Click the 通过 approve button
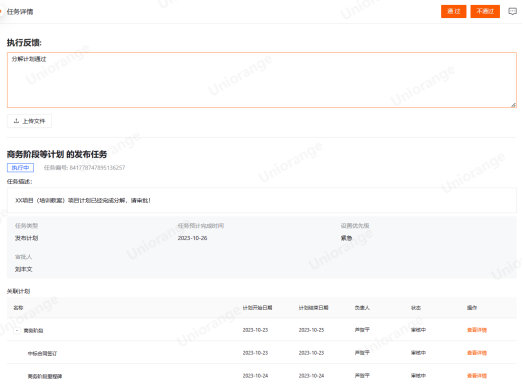Image resolution: width=523 pixels, height=384 pixels. 453,11
